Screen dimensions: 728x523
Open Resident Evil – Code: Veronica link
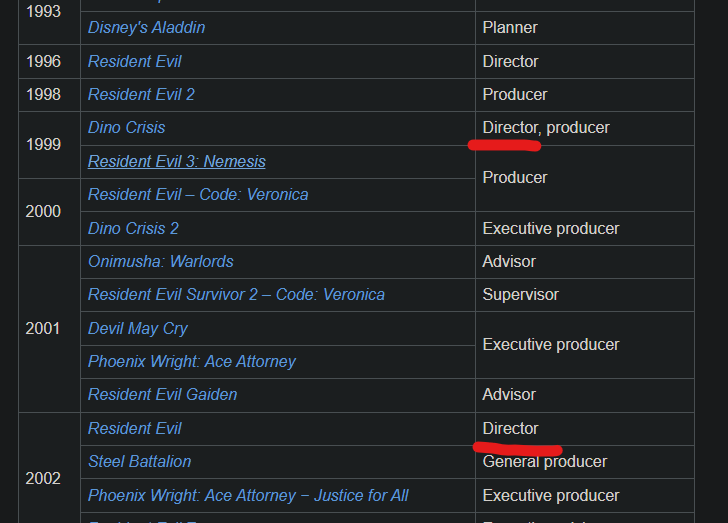pyautogui.click(x=198, y=194)
